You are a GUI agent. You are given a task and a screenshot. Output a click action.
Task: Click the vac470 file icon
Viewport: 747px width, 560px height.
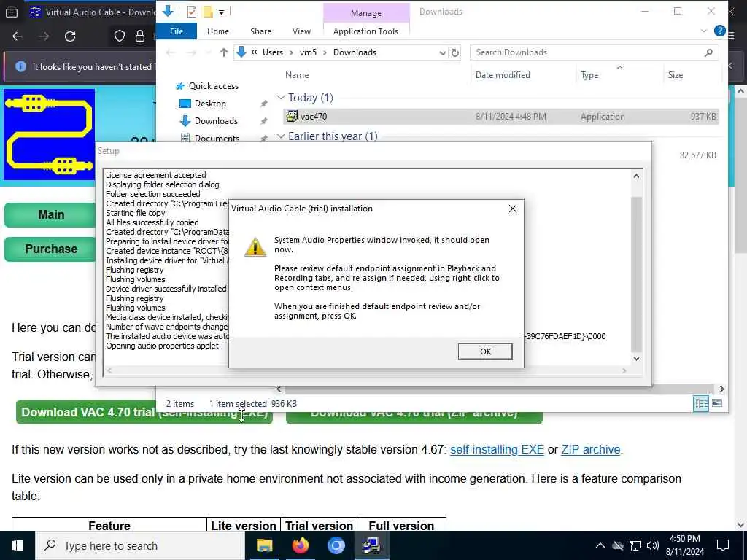(292, 116)
